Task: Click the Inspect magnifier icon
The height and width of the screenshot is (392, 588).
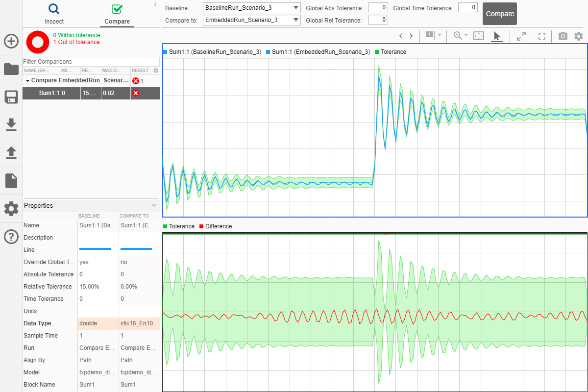Action: 54,9
